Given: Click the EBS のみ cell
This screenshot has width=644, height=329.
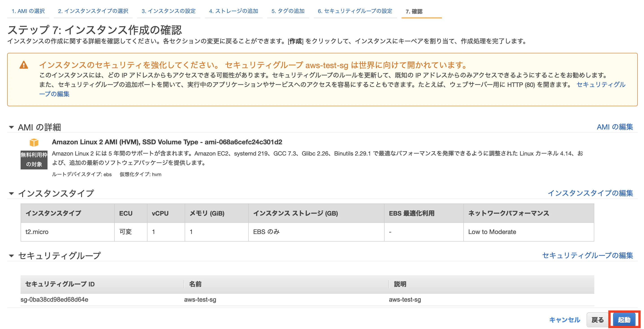Looking at the screenshot, I should pos(316,232).
